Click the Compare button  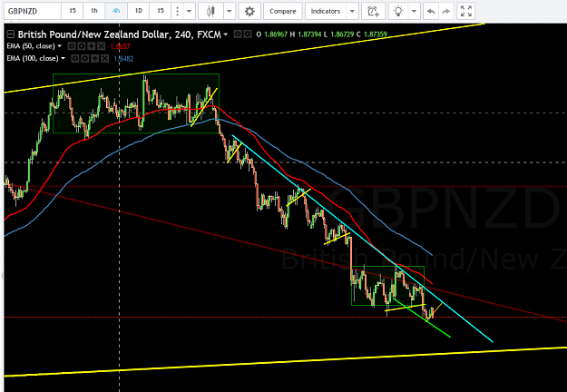[283, 11]
